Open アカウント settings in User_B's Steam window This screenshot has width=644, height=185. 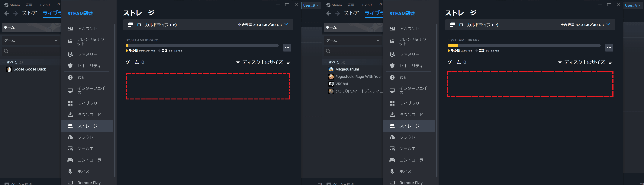point(86,28)
